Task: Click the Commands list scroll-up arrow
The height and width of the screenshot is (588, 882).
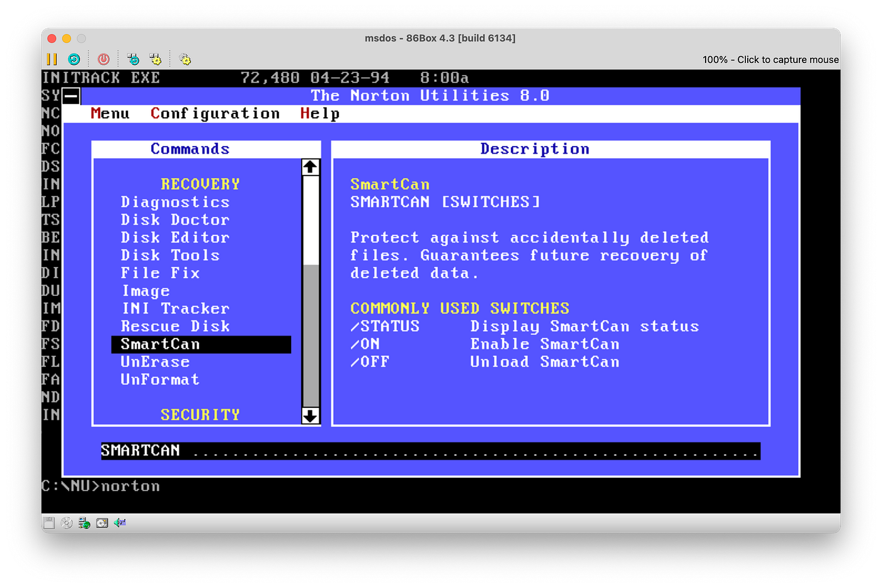Action: tap(311, 167)
